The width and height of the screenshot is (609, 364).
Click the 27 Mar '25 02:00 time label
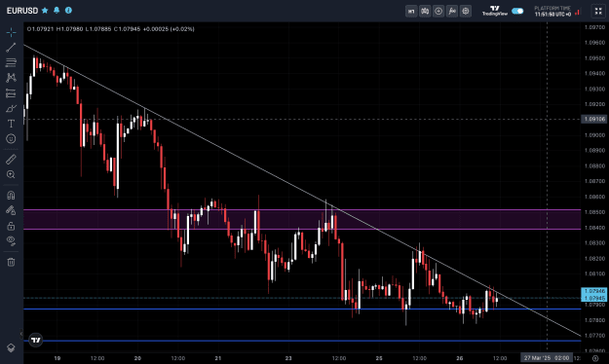(546, 358)
